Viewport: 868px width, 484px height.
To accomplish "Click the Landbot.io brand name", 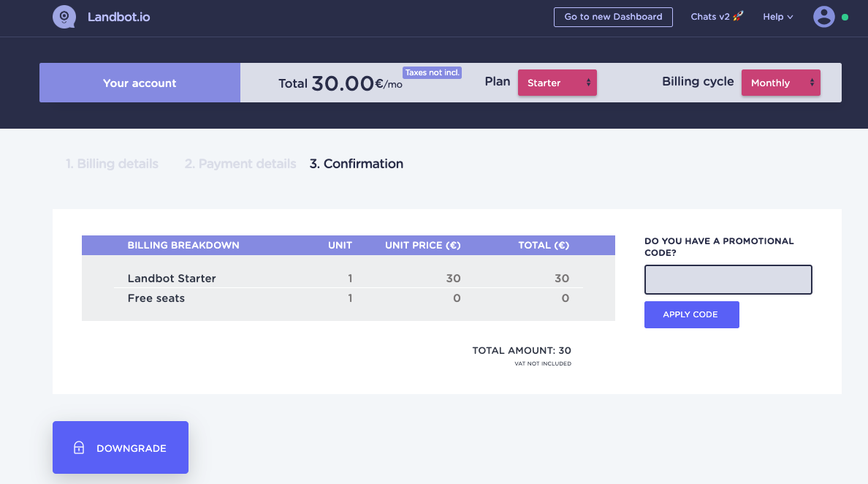I will tap(118, 17).
